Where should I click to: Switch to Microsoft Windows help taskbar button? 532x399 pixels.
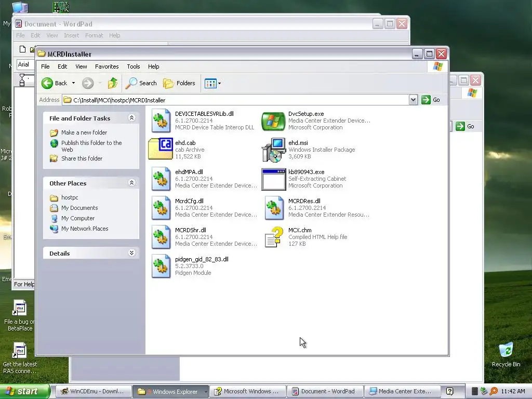pyautogui.click(x=248, y=392)
